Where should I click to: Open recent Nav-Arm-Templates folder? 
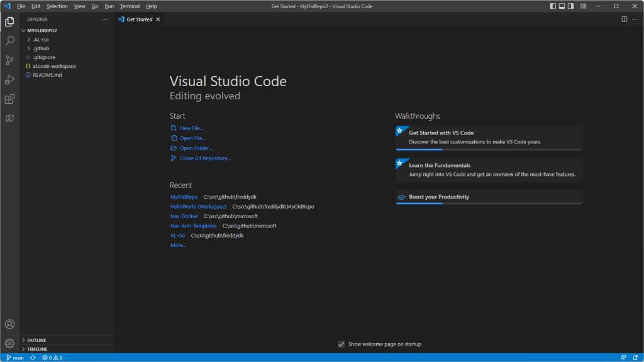(x=193, y=226)
